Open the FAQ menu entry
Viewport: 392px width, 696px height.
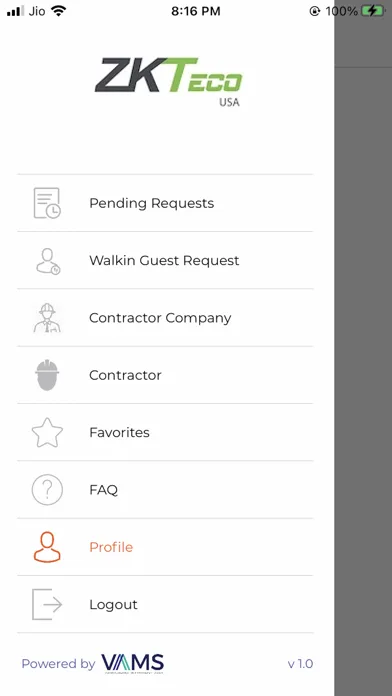165,490
